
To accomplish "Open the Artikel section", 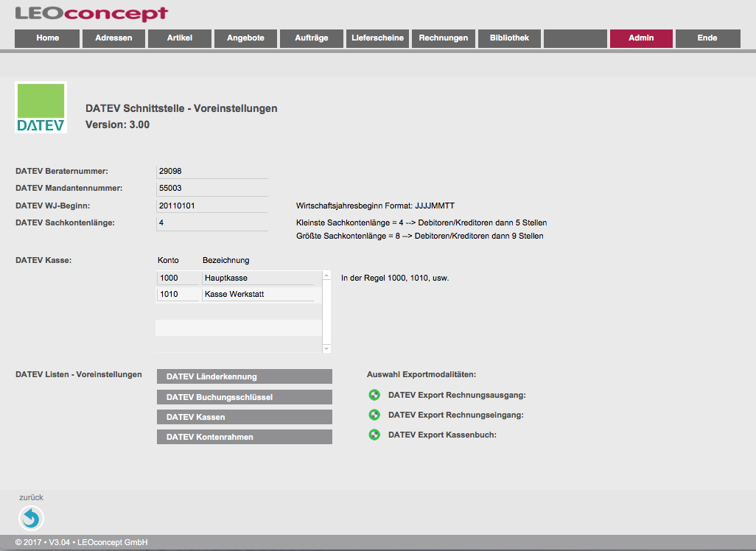I will (x=180, y=38).
